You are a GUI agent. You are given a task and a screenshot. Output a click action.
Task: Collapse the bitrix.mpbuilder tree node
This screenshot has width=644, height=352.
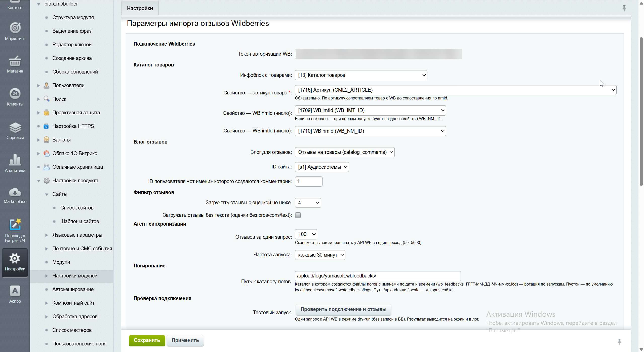coord(38,4)
